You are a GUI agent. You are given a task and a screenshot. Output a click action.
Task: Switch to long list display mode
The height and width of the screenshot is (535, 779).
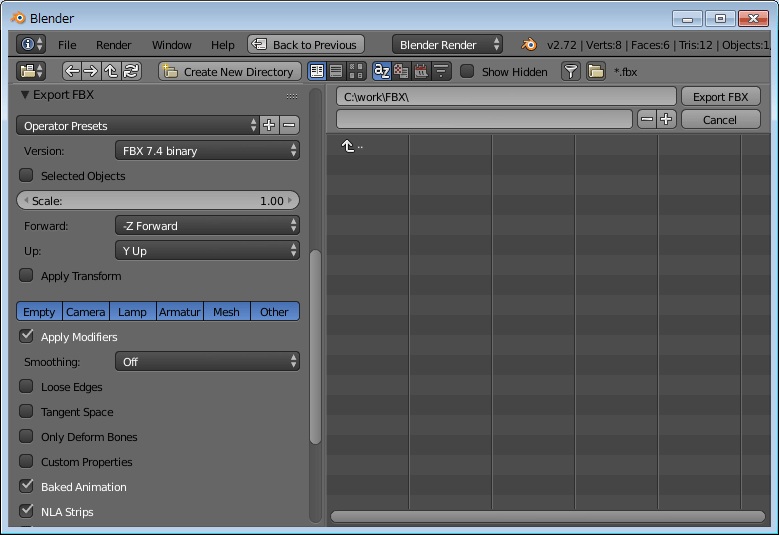click(x=336, y=72)
